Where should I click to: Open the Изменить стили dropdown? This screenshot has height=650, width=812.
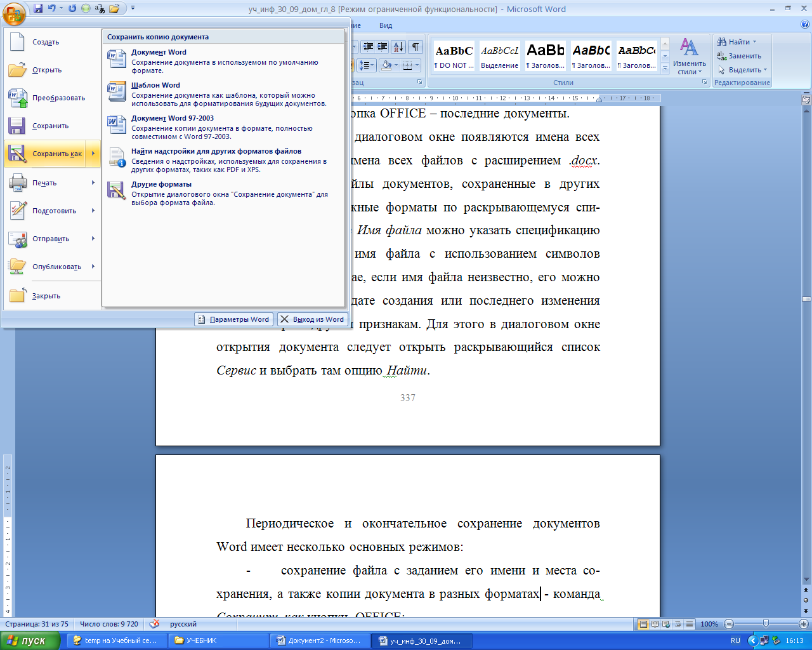click(690, 56)
